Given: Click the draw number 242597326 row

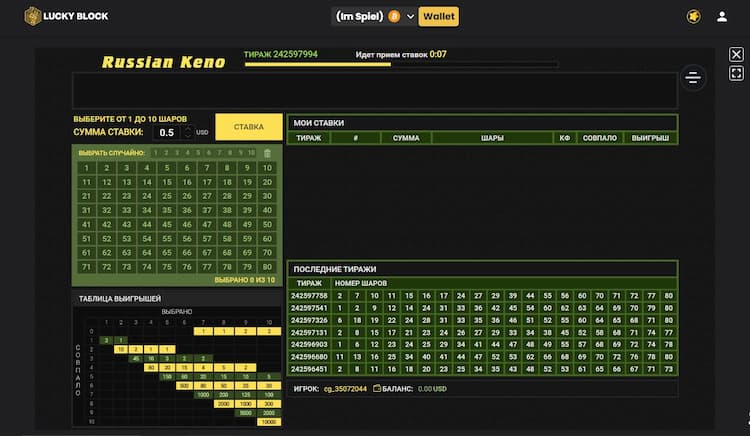Looking at the screenshot, I should click(x=483, y=320).
